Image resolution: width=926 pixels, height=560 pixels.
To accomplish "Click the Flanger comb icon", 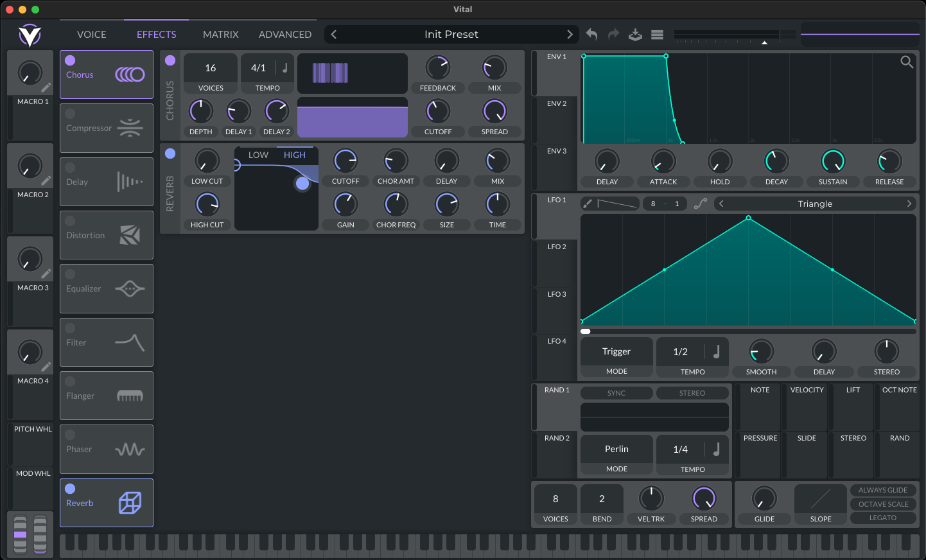I will [130, 396].
